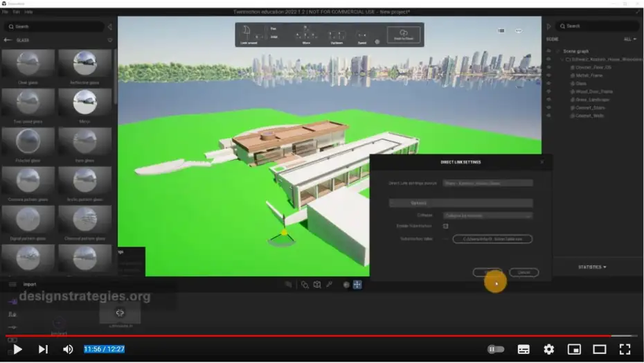Collapse the Options section header

(460, 203)
